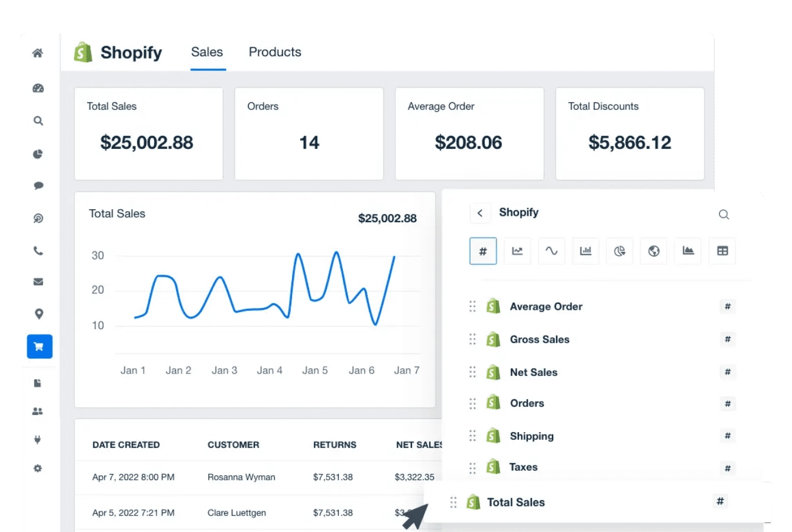Click customer name Clare Luettgen
Viewport: 792px width, 532px height.
[236, 512]
